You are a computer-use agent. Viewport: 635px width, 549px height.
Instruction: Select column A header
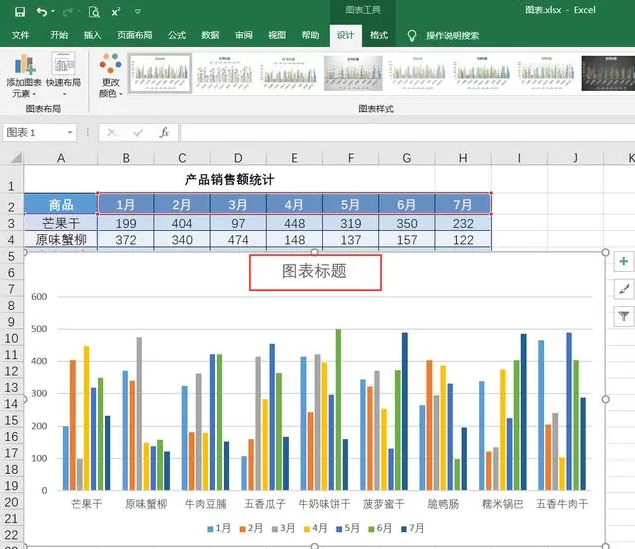61,158
